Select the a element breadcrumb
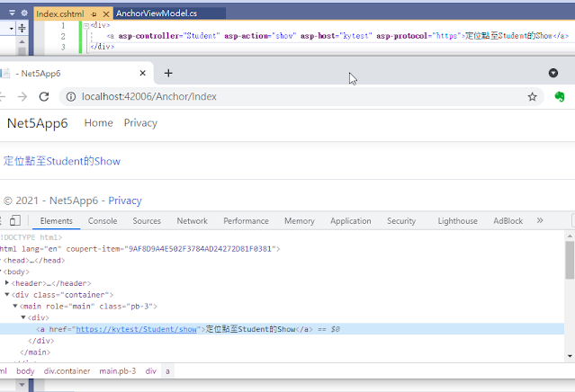The height and width of the screenshot is (392, 575). (x=167, y=371)
